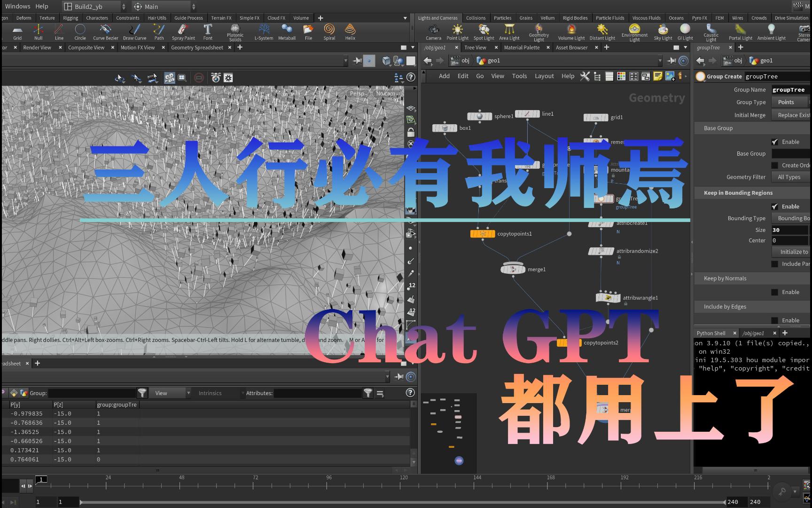Select the Curve Bezier tool

tap(106, 32)
